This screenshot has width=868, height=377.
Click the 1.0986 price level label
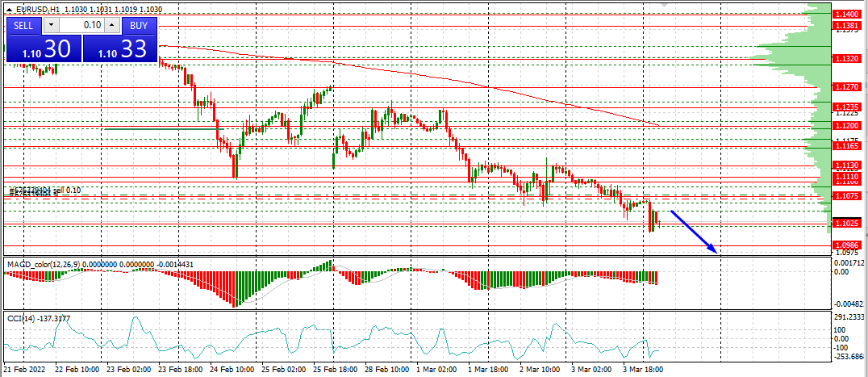(846, 245)
